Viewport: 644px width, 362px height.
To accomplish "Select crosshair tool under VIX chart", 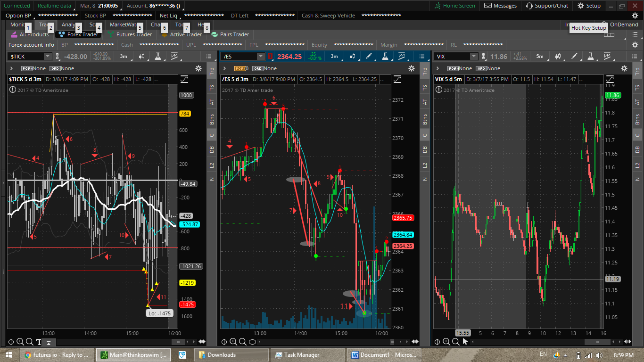I will pyautogui.click(x=437, y=342).
